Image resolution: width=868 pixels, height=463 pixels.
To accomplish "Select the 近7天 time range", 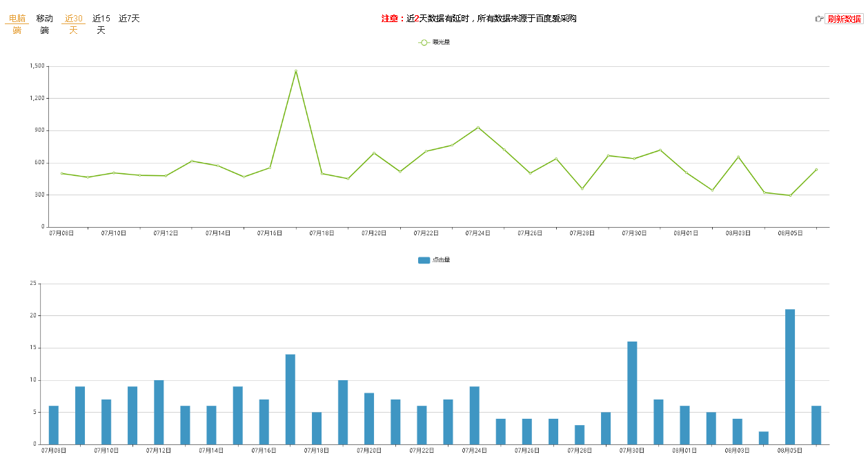I will 129,19.
